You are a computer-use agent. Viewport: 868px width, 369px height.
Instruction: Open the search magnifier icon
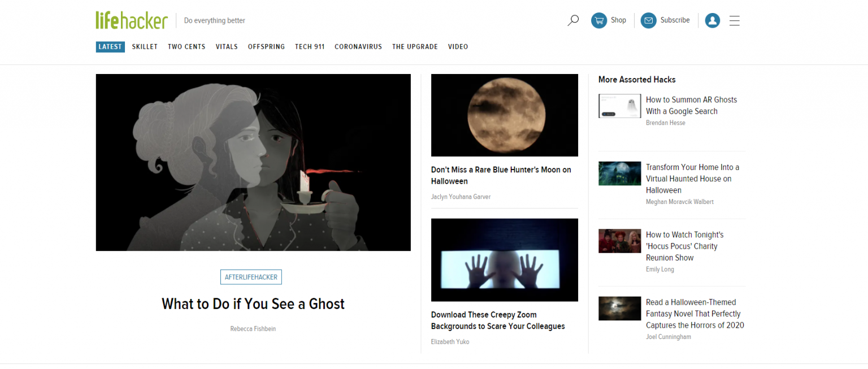(573, 20)
